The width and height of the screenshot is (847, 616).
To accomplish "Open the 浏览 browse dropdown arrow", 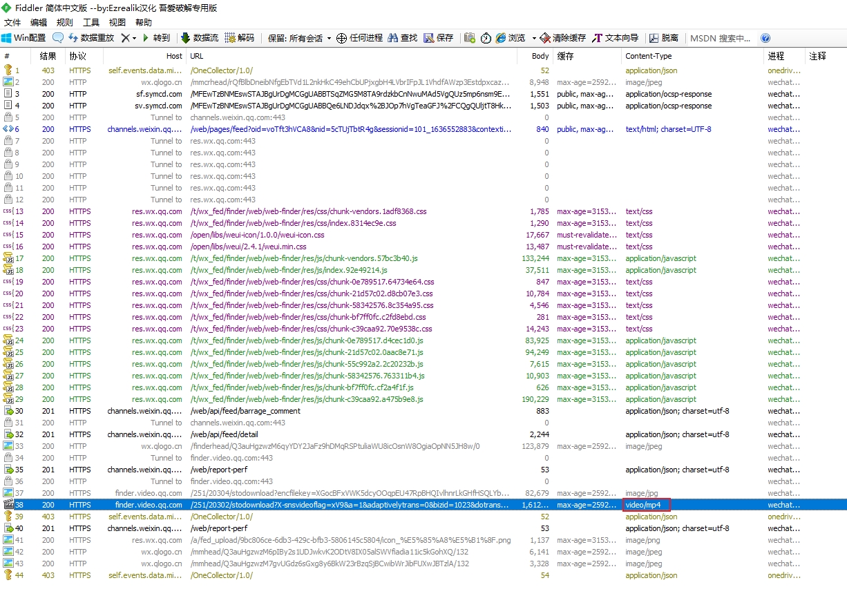I will coord(534,38).
